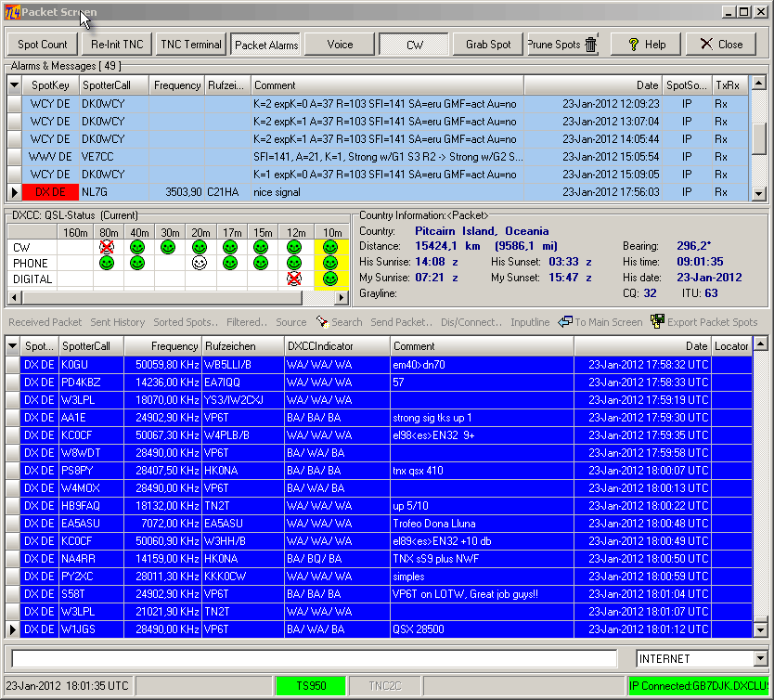Click the Export Packet Spots icon

658,322
